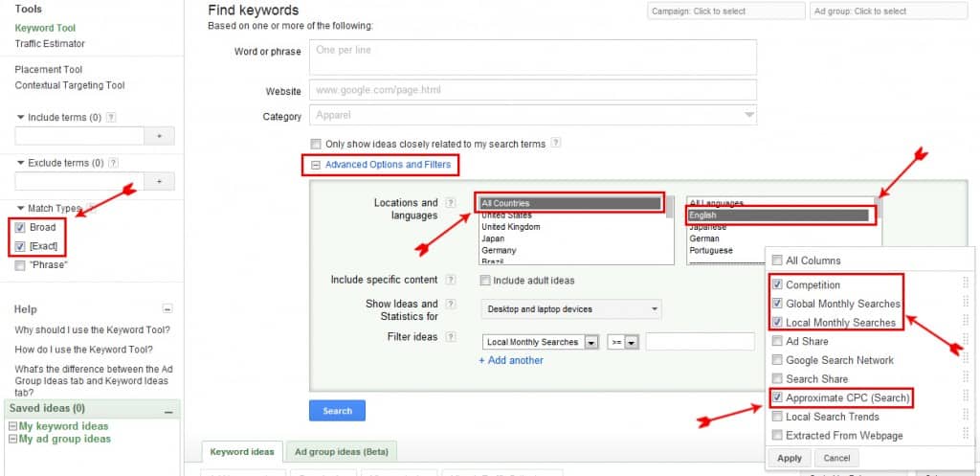Grab drag handle beside Ad Share column
Image resolution: width=980 pixels, height=476 pixels.
click(x=966, y=341)
